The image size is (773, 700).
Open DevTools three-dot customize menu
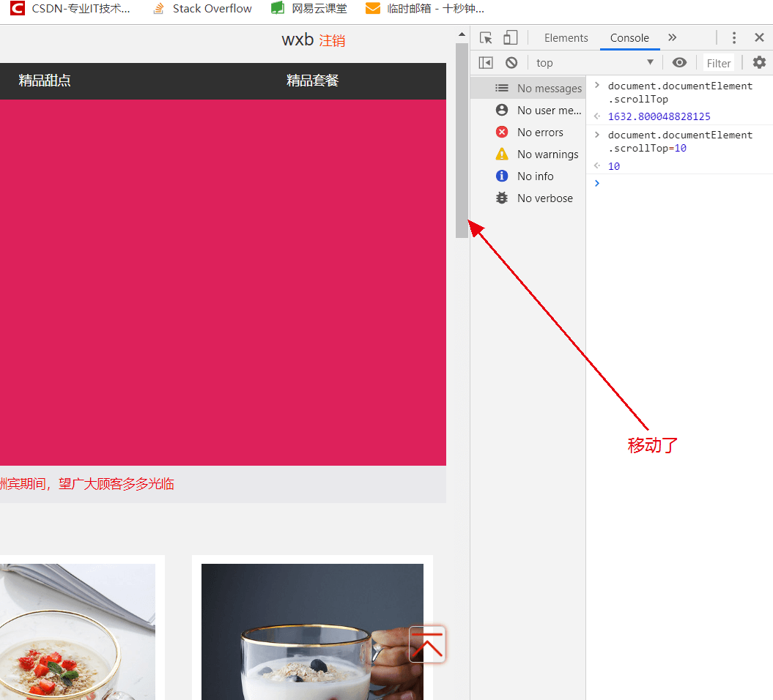(x=734, y=38)
